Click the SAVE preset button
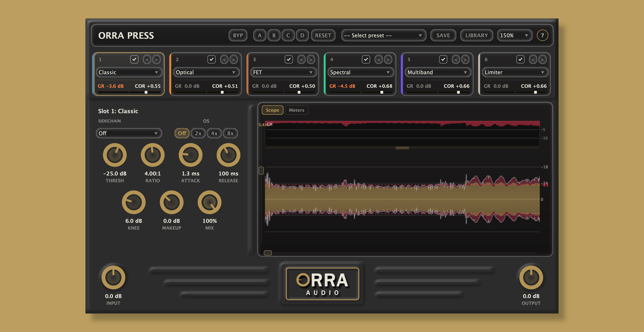 click(443, 35)
